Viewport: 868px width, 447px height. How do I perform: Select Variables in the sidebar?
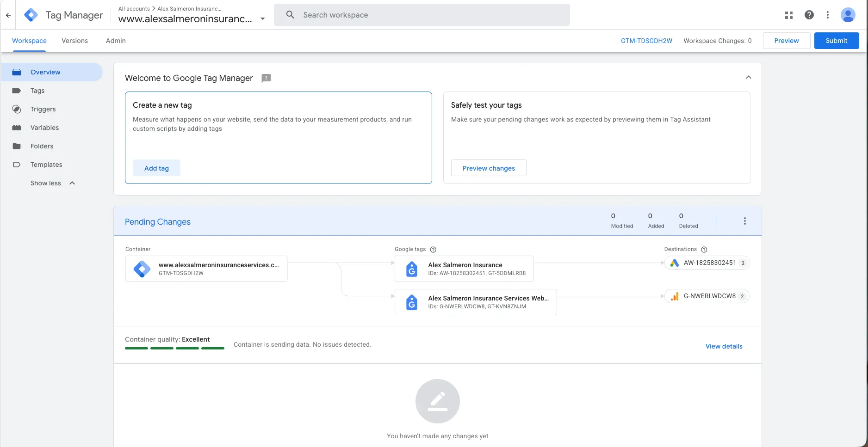(51, 128)
